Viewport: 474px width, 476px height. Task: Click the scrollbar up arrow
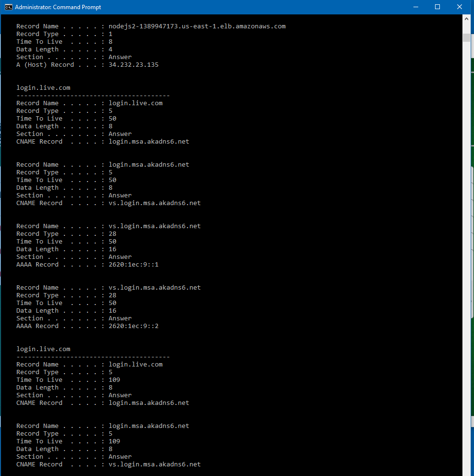[466, 19]
